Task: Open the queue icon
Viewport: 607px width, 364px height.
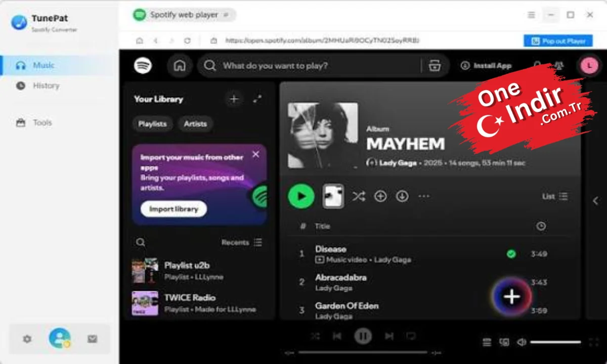Action: [487, 342]
